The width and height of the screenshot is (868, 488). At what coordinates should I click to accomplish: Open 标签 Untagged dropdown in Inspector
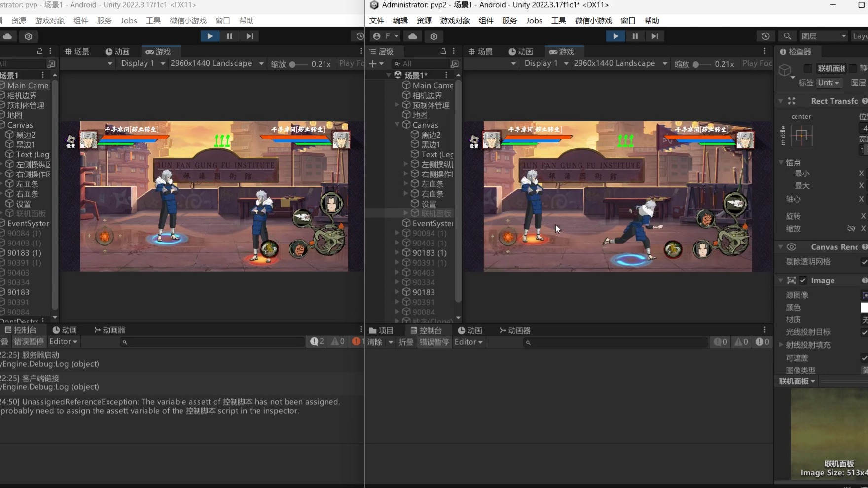point(829,83)
